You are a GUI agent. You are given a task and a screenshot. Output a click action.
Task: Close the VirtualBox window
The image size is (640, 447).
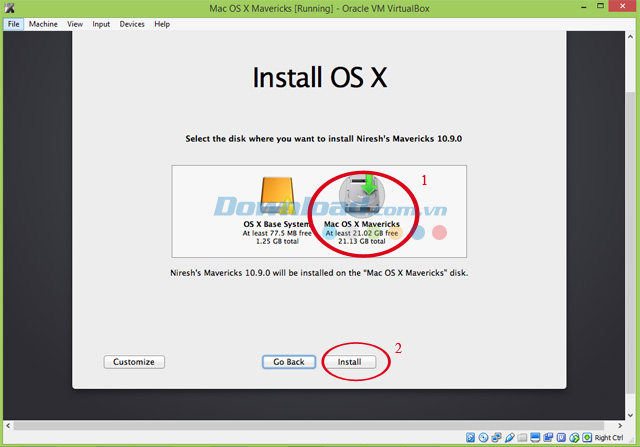point(622,6)
